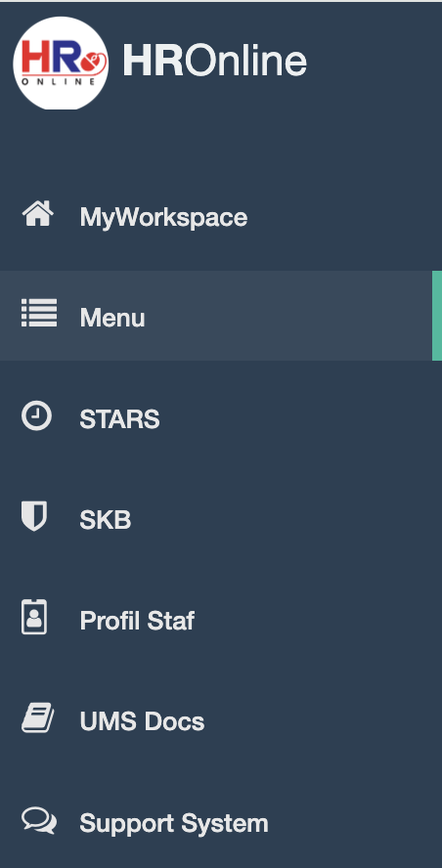Click empty area of highlighted Menu row

point(288,316)
